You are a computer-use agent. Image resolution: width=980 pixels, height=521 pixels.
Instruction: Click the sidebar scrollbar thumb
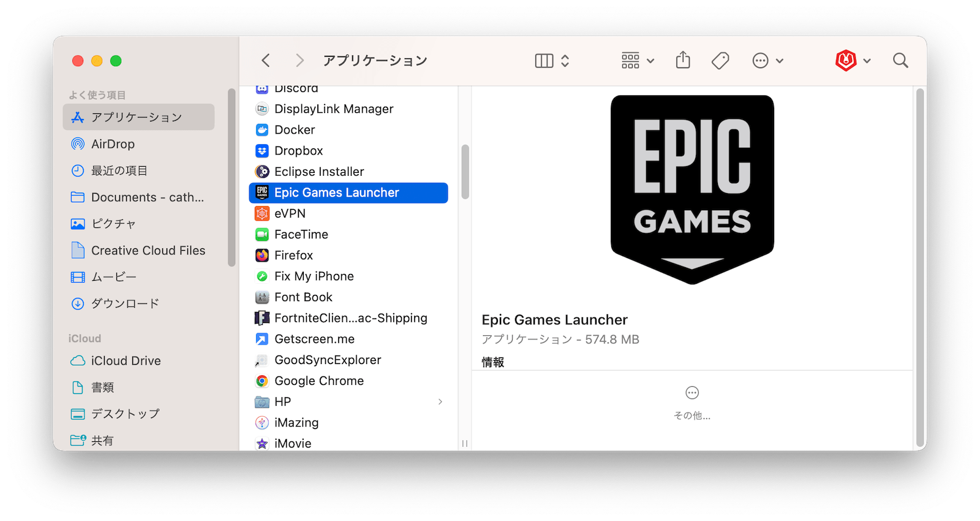[x=232, y=178]
